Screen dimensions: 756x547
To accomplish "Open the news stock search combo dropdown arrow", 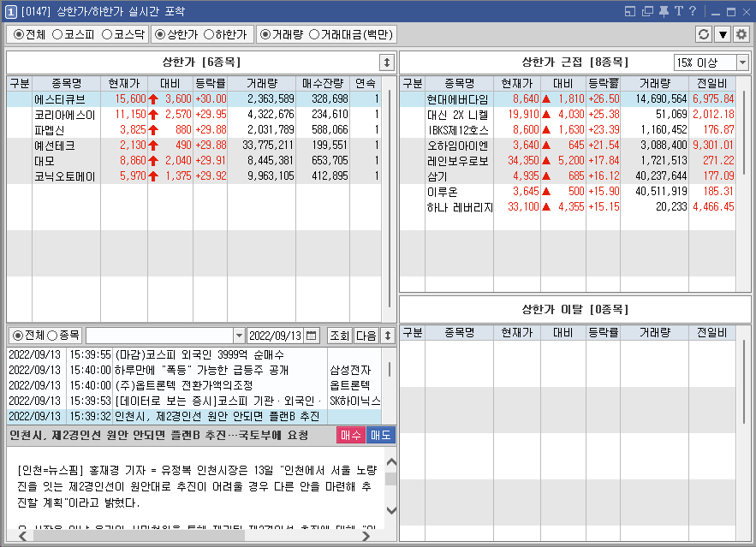I will pyautogui.click(x=239, y=336).
